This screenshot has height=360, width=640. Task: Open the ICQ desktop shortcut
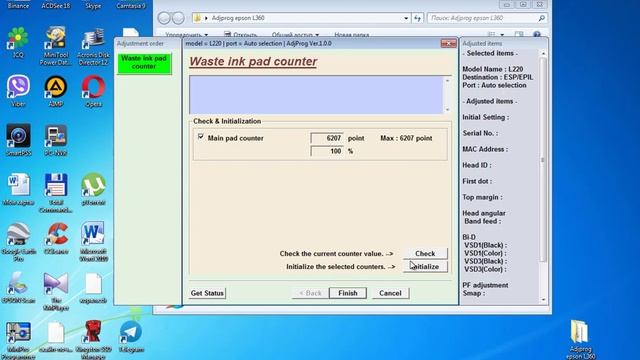click(18, 42)
